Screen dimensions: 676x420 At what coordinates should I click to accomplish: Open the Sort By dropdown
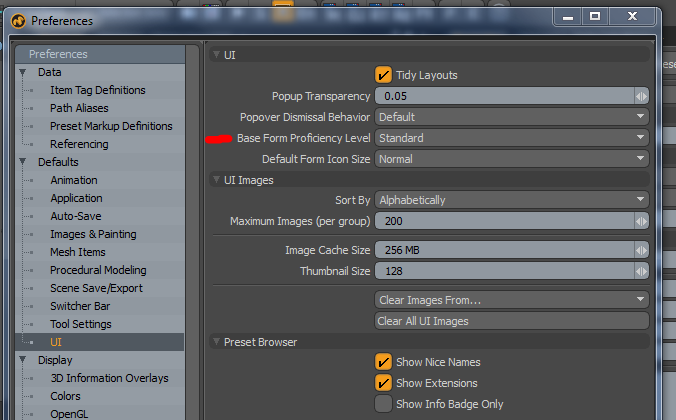point(511,200)
